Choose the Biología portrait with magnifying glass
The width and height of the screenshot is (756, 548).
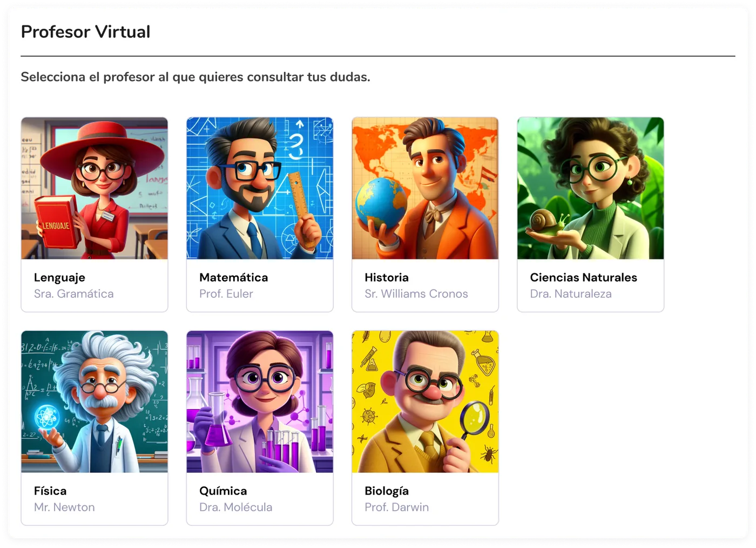(425, 402)
